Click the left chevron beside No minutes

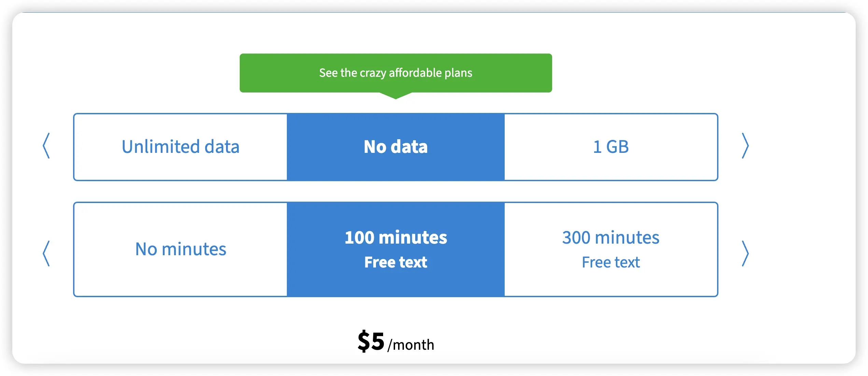(46, 254)
